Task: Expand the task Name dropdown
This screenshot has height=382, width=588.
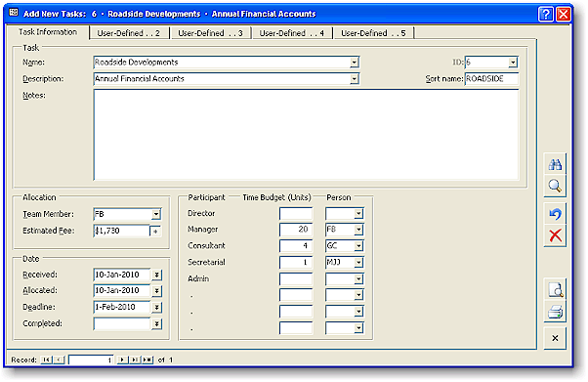Action: [x=354, y=63]
